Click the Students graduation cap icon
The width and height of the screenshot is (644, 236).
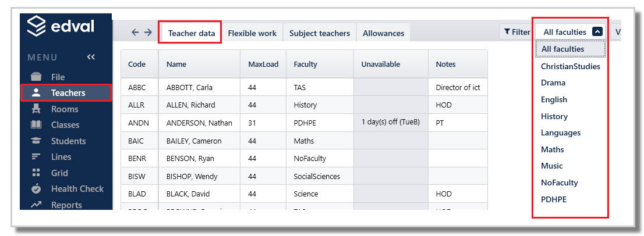pyautogui.click(x=36, y=141)
